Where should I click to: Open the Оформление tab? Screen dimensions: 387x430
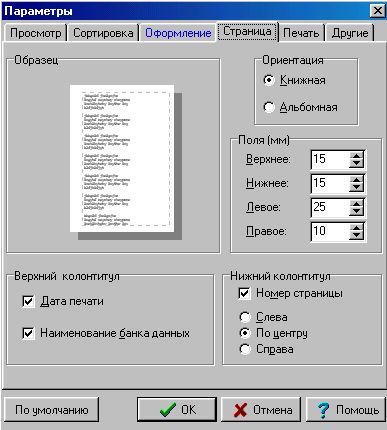178,33
